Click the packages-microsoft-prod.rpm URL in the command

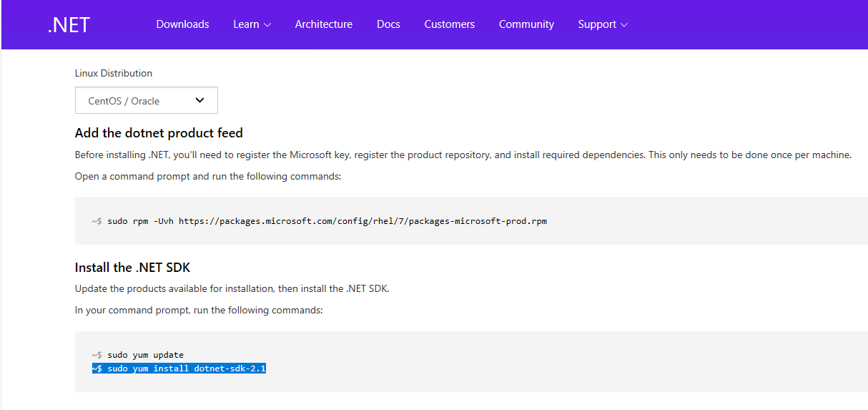click(363, 221)
